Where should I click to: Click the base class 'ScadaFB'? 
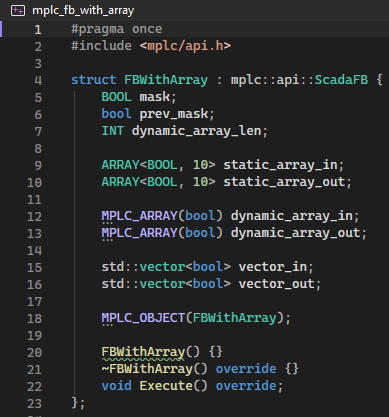pos(341,80)
